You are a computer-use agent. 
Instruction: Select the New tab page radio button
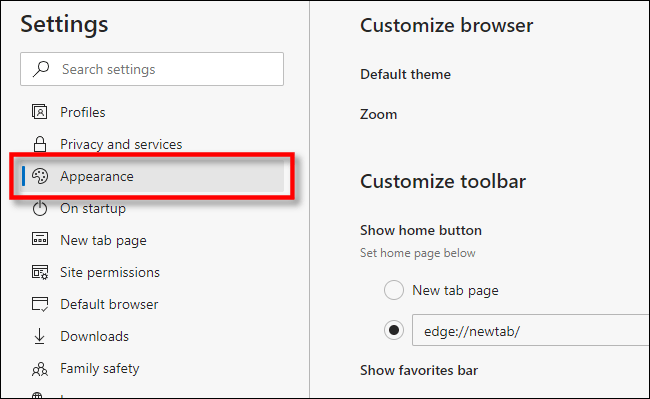coord(394,290)
